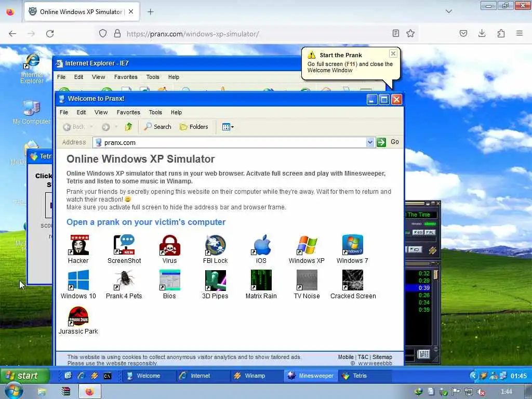Switch to Winamp taskbar button

click(x=257, y=376)
